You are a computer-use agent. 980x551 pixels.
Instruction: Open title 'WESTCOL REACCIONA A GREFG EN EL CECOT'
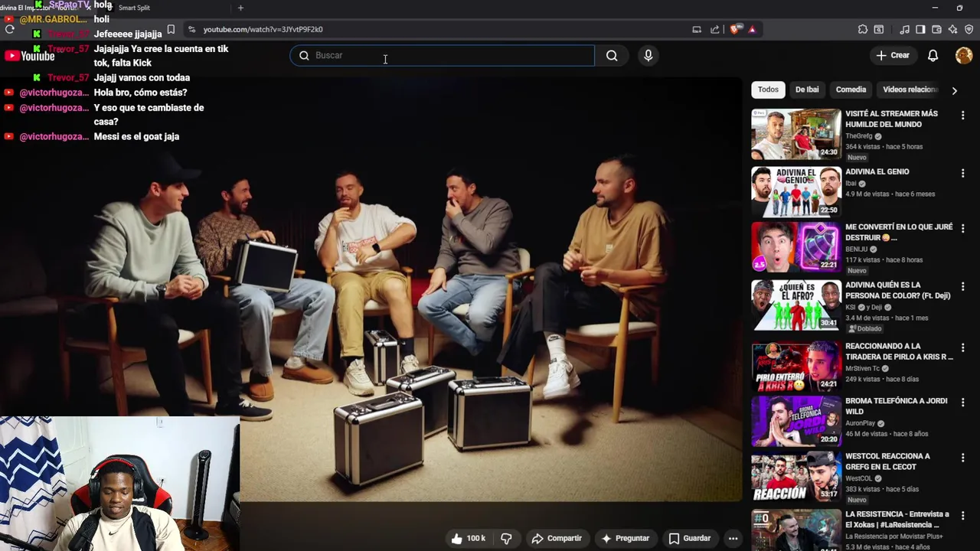[x=887, y=461]
